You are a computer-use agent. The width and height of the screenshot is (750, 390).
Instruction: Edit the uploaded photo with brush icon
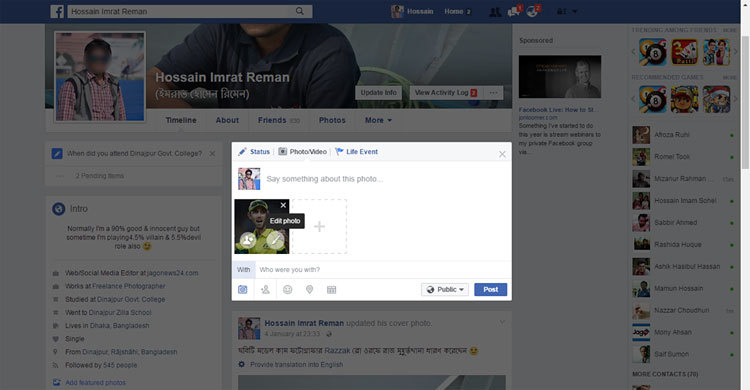coord(275,240)
